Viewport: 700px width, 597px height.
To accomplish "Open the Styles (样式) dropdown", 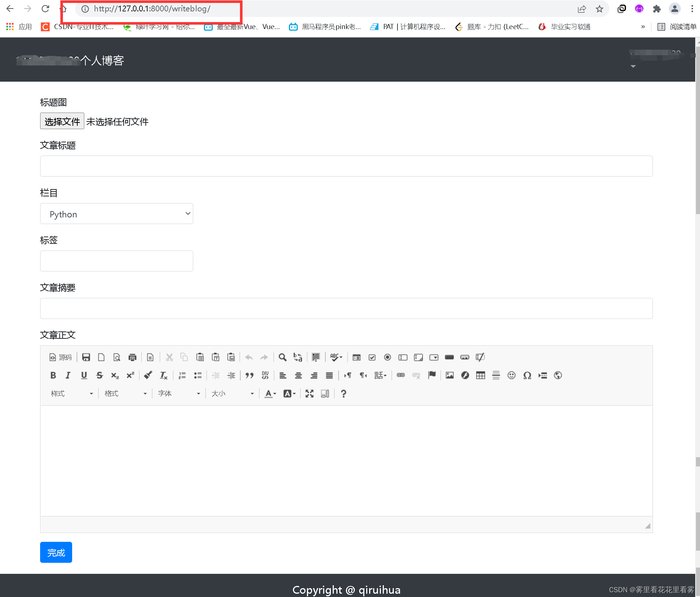I will pyautogui.click(x=72, y=394).
